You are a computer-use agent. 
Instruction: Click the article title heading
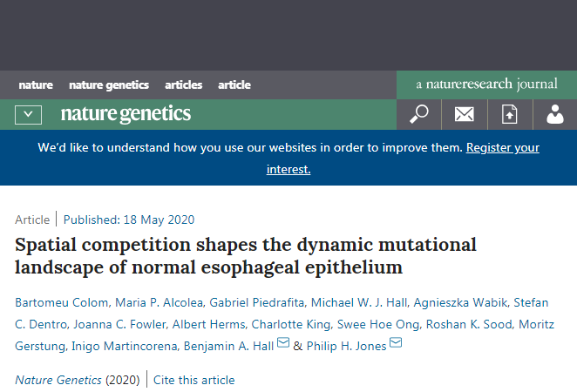coord(246,254)
